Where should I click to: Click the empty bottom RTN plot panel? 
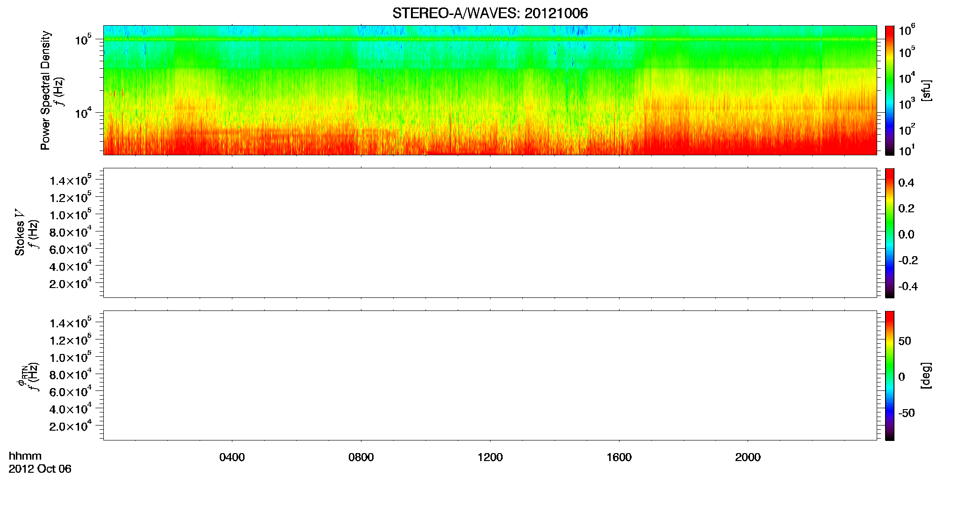[490, 375]
